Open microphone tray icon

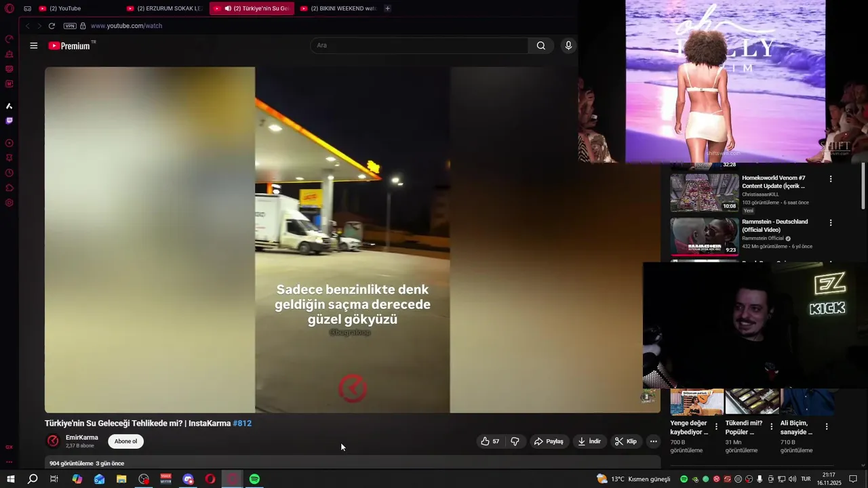759,479
